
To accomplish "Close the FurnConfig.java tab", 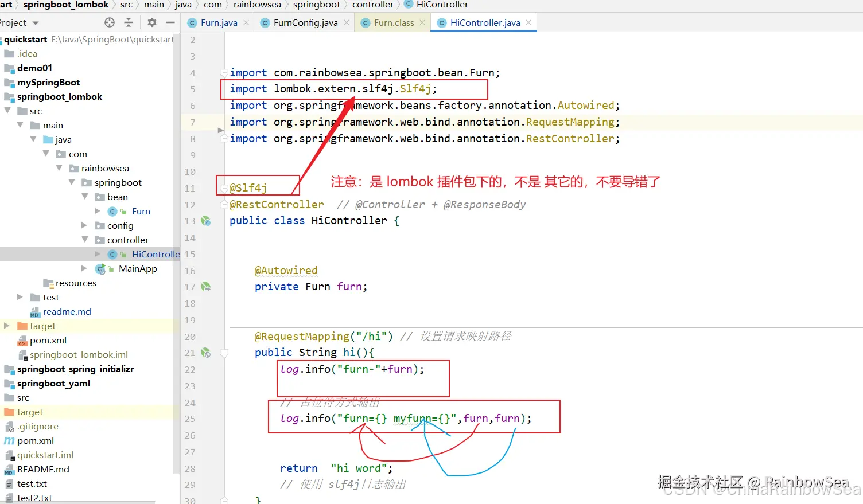I will click(x=347, y=22).
